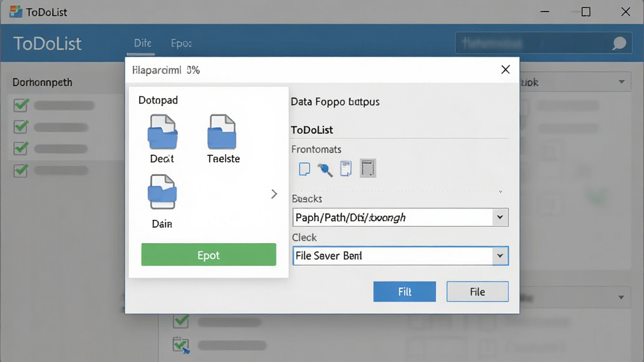Select the Taelste folder icon
This screenshot has height=362, width=644.
tap(222, 132)
